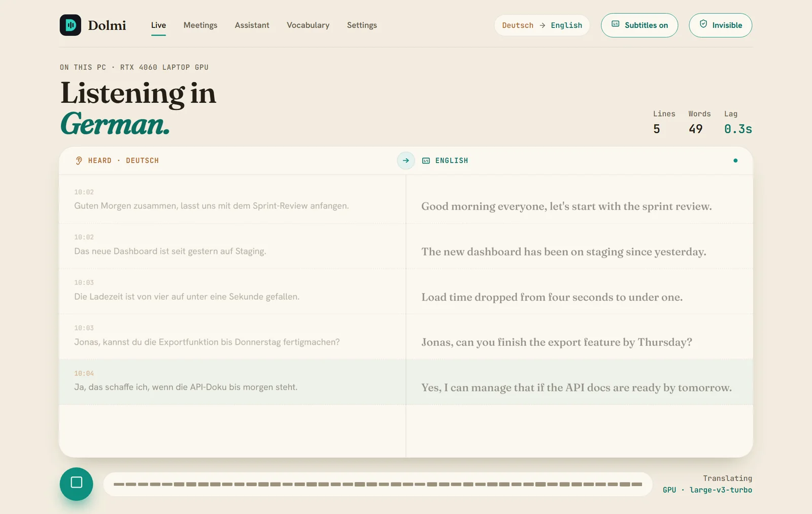Open the Meetings tab
Image resolution: width=812 pixels, height=514 pixels.
[200, 25]
